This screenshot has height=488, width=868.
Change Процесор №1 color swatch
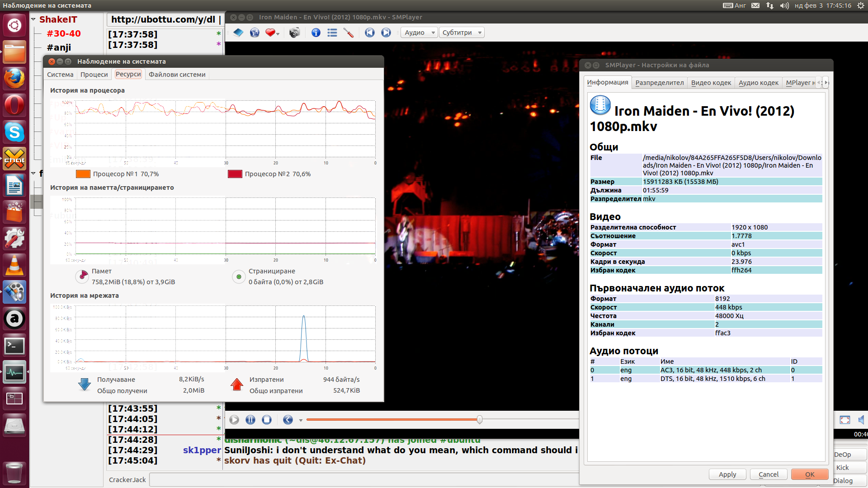[x=83, y=174]
